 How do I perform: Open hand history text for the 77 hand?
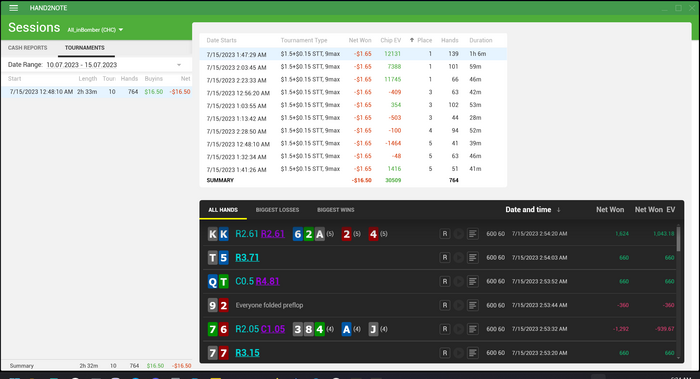[472, 353]
